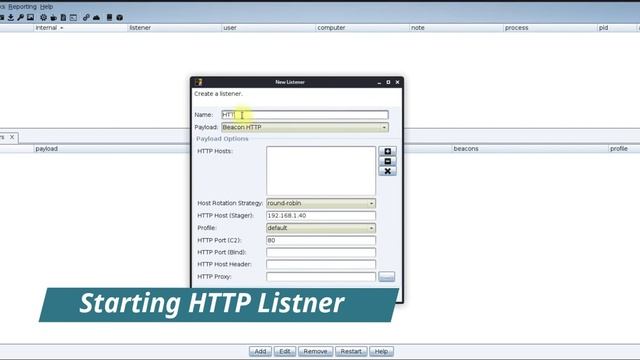The width and height of the screenshot is (640, 360).
Task: Click the HTTP Port (Bind) field
Action: pyautogui.click(x=321, y=252)
